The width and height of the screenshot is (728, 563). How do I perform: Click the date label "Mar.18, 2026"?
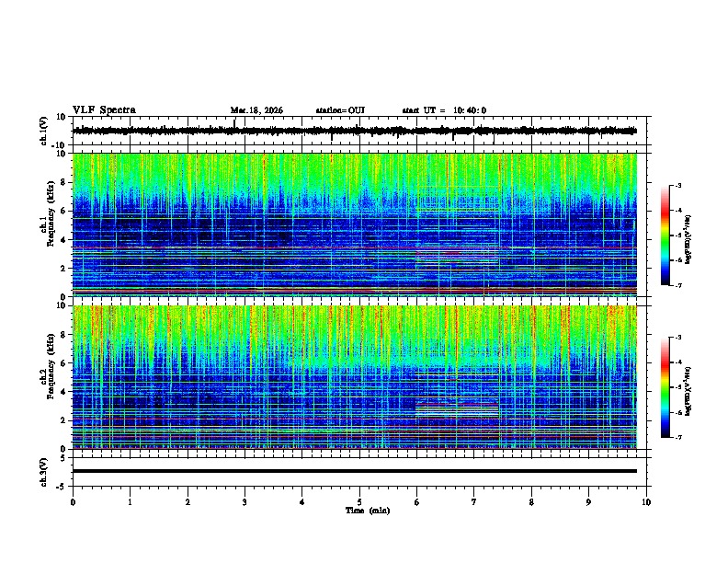pyautogui.click(x=256, y=110)
